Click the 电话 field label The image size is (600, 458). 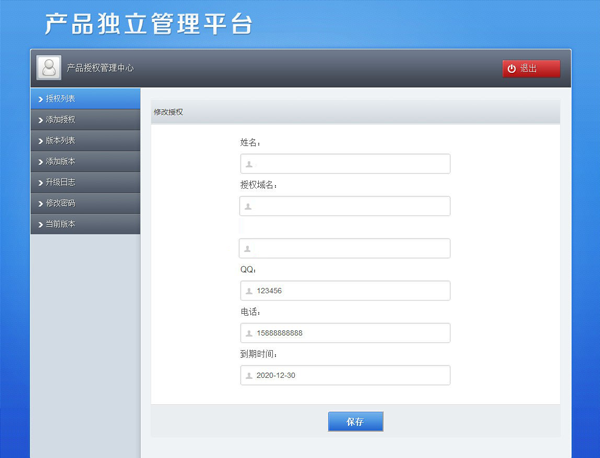(250, 312)
